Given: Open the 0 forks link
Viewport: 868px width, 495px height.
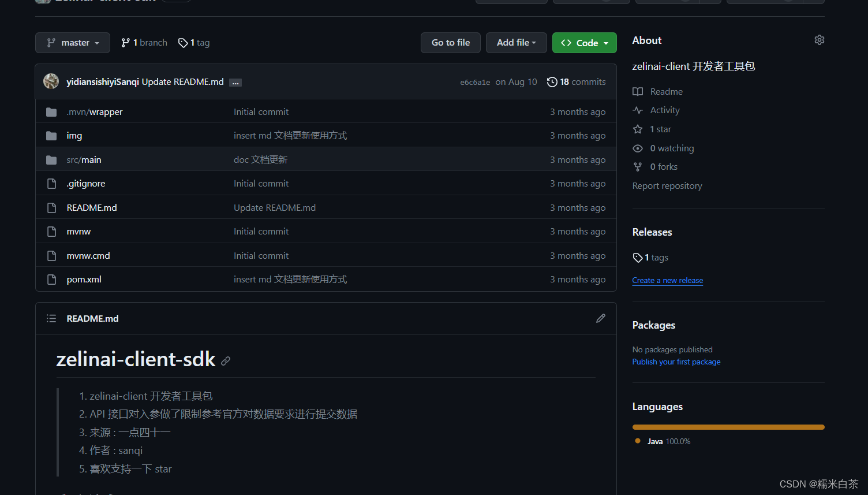Looking at the screenshot, I should 664,167.
